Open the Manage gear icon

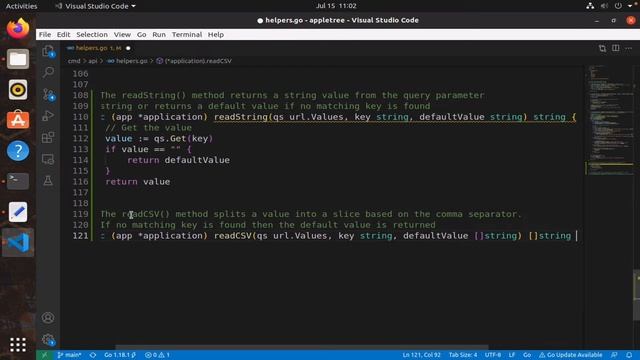click(48, 340)
